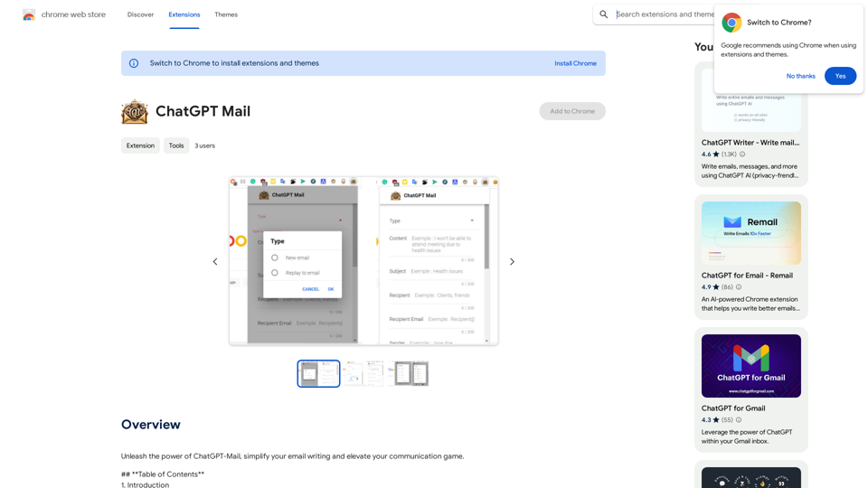This screenshot has height=488, width=868.
Task: Confirm Switch to Chrome with Yes
Action: [x=840, y=76]
